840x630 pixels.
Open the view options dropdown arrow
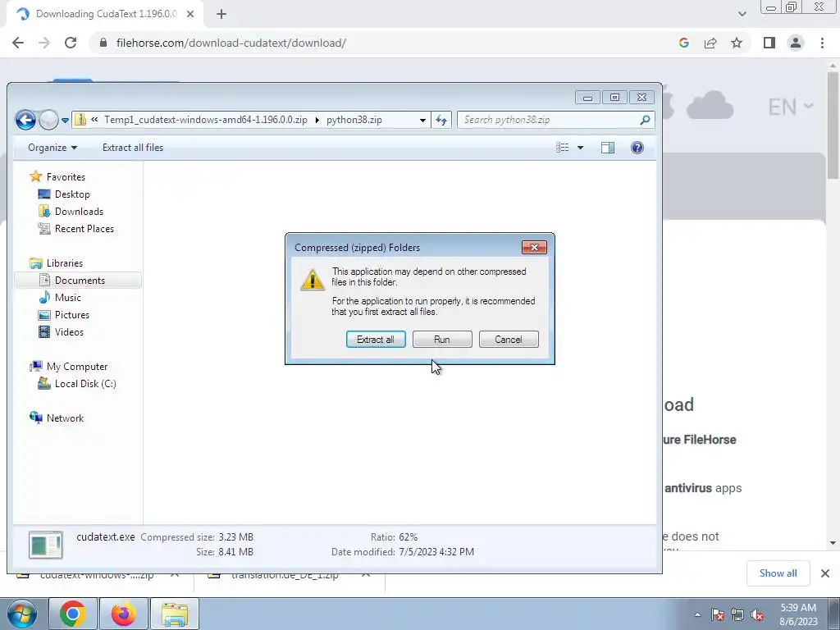click(580, 148)
